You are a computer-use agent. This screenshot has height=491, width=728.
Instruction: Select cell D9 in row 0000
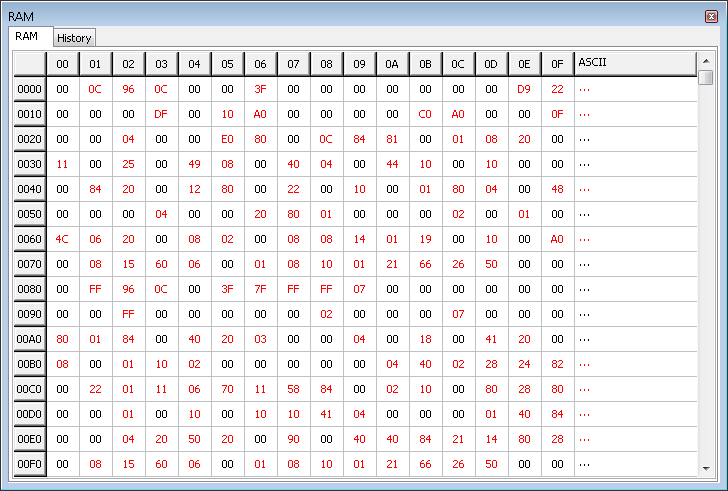tap(524, 89)
